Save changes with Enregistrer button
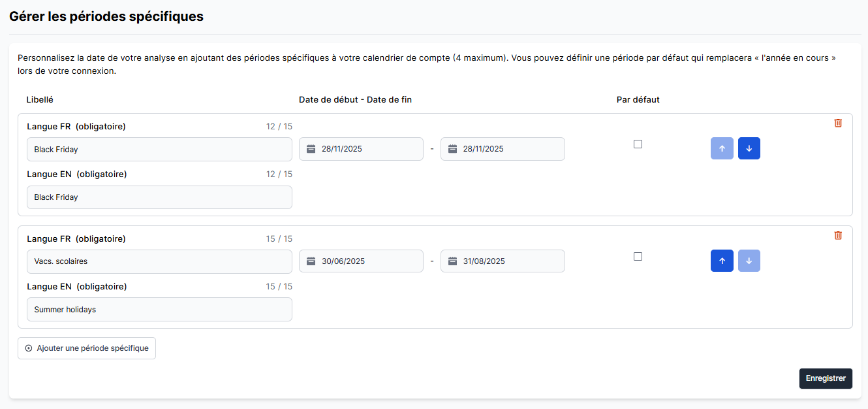The width and height of the screenshot is (868, 409). point(826,378)
